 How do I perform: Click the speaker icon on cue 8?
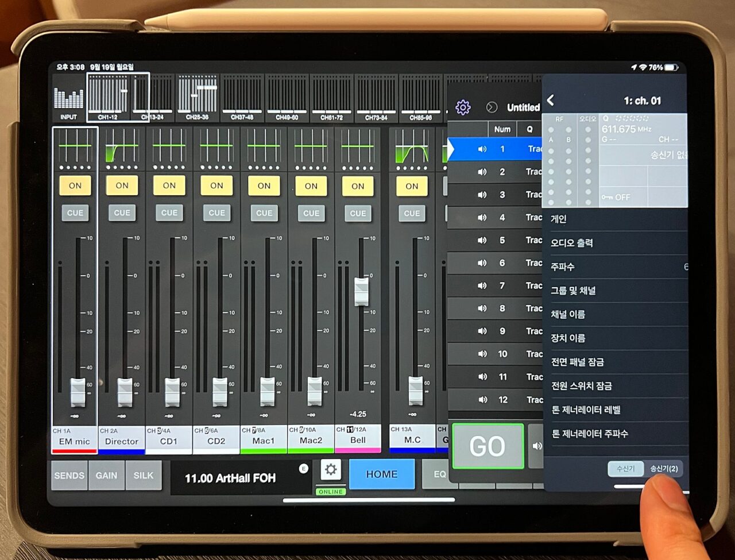pyautogui.click(x=482, y=308)
